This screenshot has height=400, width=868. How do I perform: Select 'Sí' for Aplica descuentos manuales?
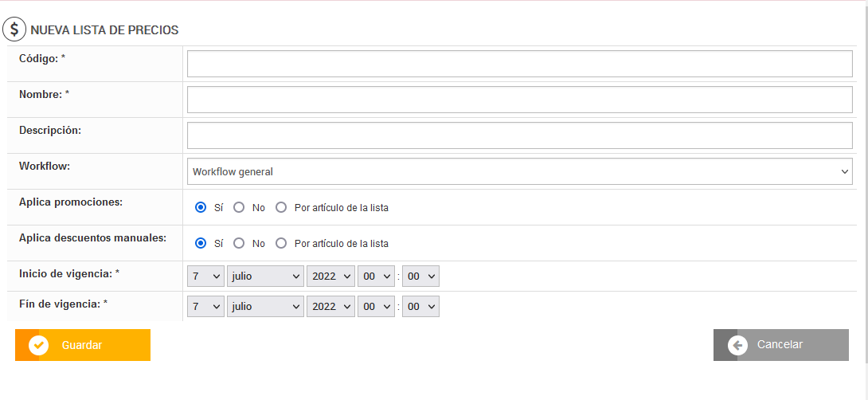click(201, 244)
